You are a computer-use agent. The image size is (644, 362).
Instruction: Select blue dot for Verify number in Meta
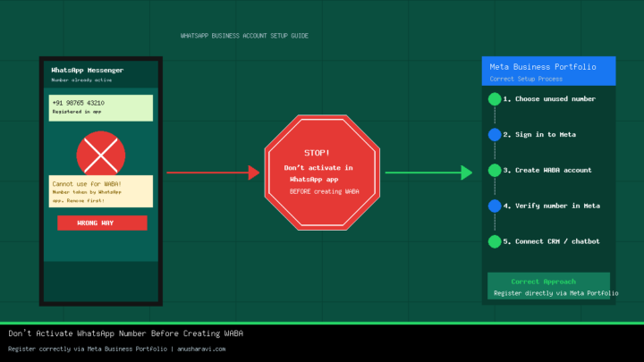coord(495,206)
